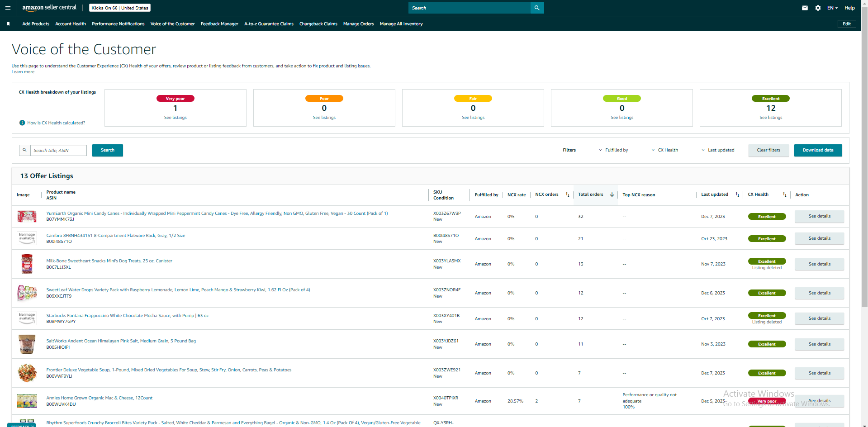Click the Help link in header
Viewport: 868px width, 427px height.
(x=849, y=8)
